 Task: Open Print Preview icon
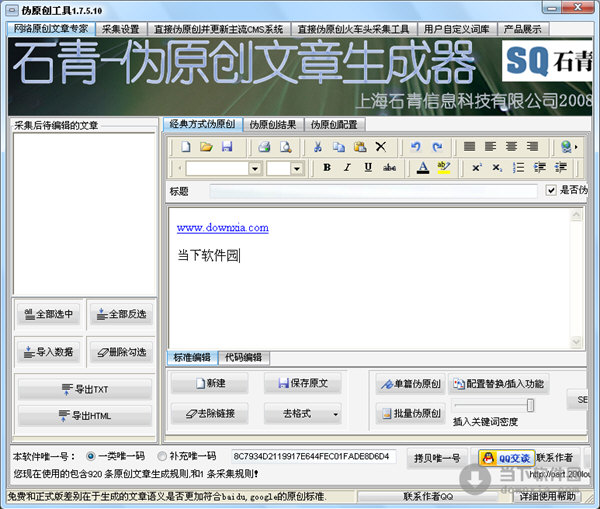click(x=285, y=147)
